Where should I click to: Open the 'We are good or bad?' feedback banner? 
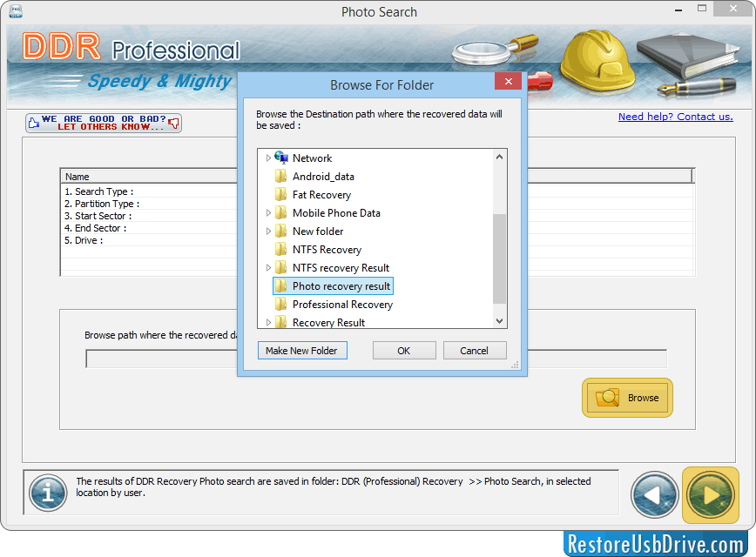coord(104,123)
